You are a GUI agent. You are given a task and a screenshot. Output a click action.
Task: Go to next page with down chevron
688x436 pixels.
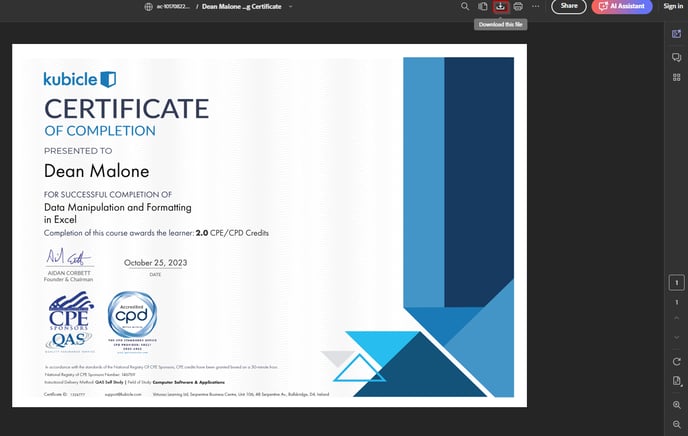click(677, 337)
